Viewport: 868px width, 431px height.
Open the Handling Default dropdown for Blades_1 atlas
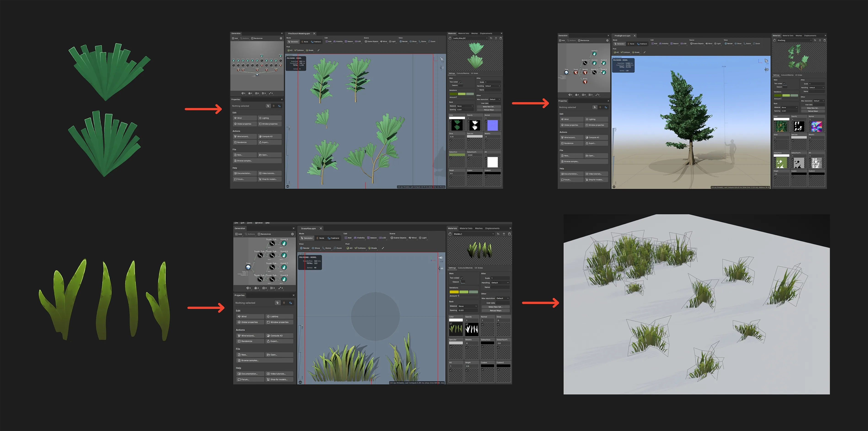[x=500, y=282]
